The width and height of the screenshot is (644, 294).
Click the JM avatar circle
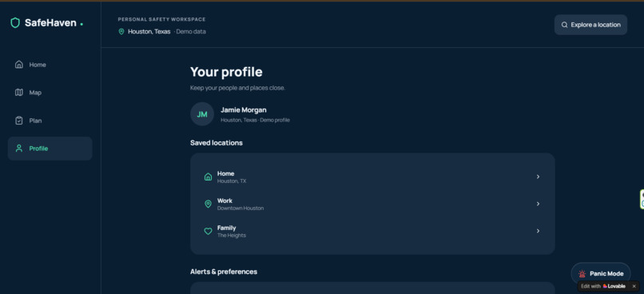(x=202, y=114)
